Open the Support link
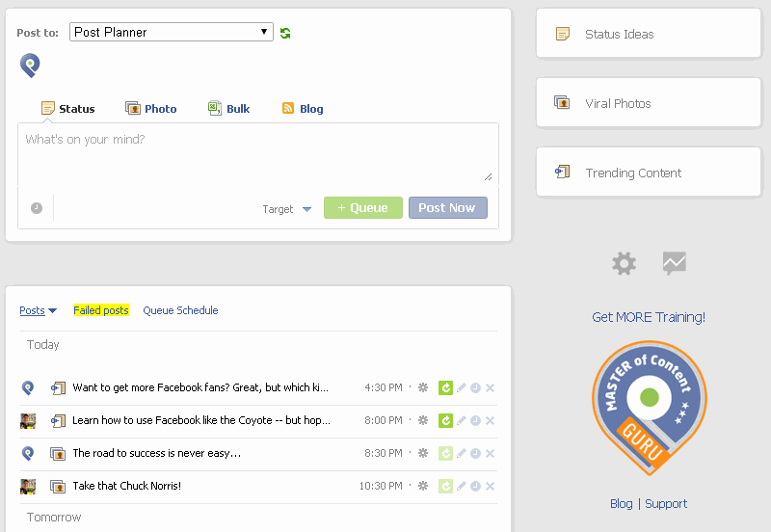This screenshot has height=532, width=771. [666, 503]
